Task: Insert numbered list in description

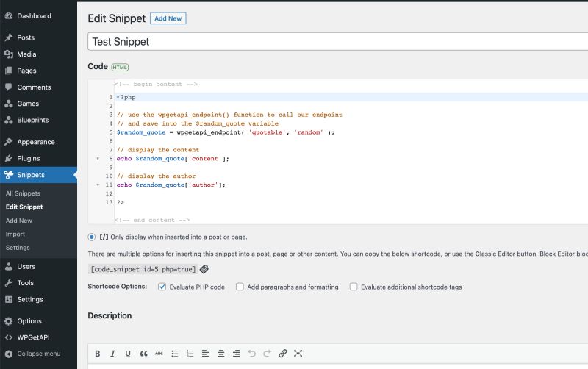Action: tap(190, 354)
